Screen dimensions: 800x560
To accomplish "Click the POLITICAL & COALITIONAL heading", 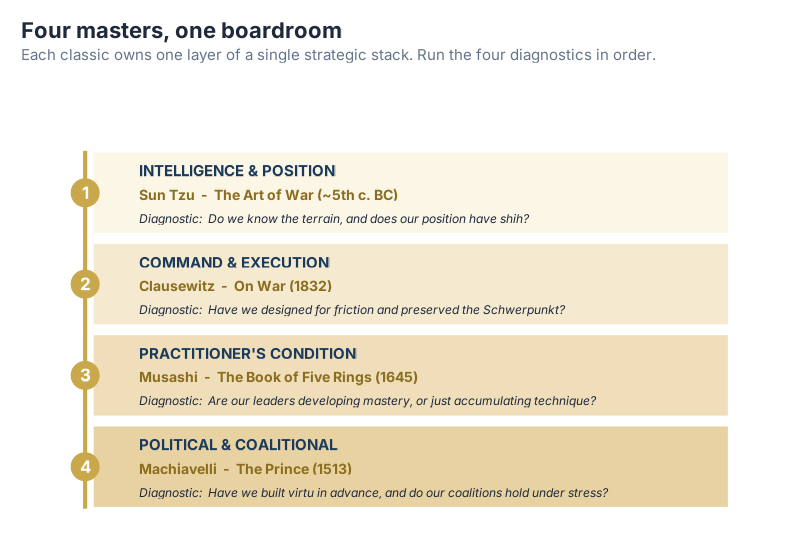I will [x=238, y=445].
